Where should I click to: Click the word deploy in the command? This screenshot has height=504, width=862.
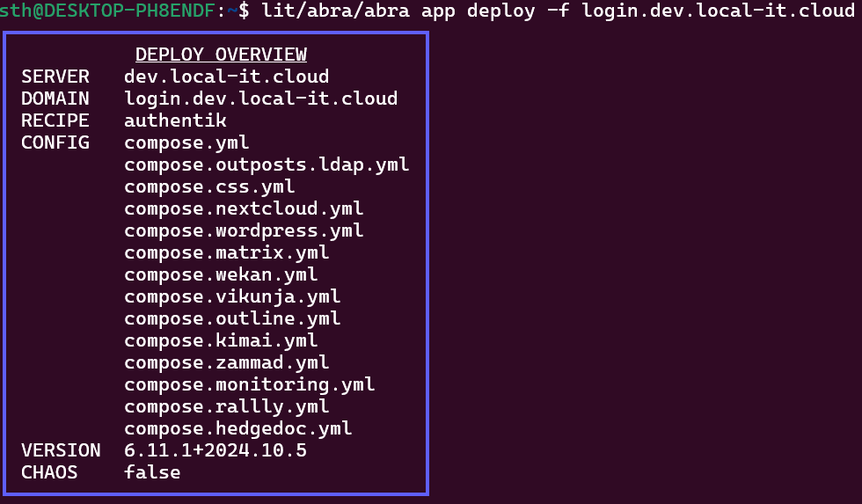[500, 11]
